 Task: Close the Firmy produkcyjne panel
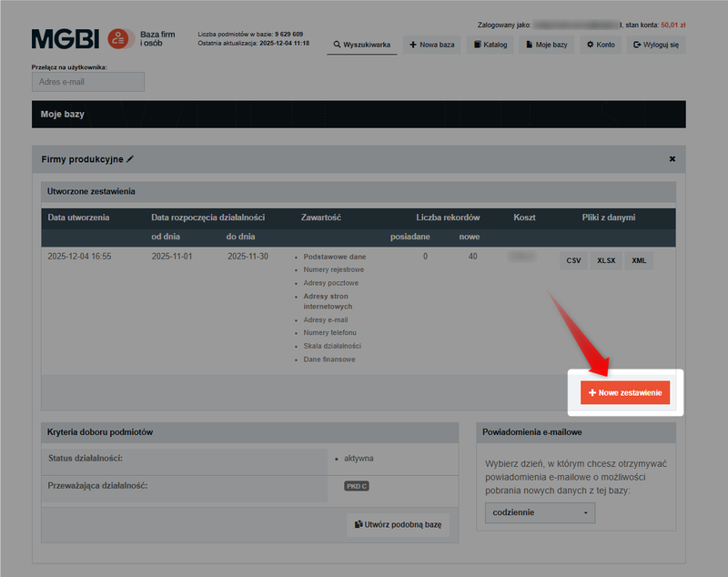point(672,159)
